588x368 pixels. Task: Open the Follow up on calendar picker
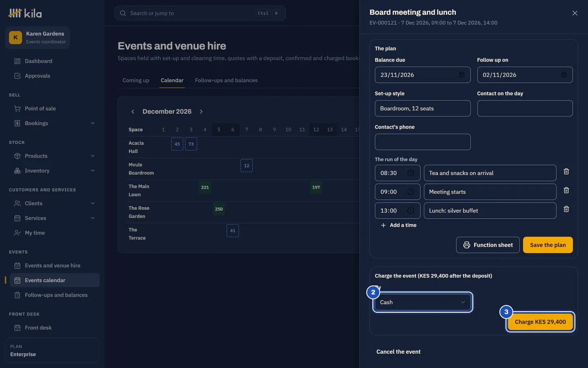point(564,75)
